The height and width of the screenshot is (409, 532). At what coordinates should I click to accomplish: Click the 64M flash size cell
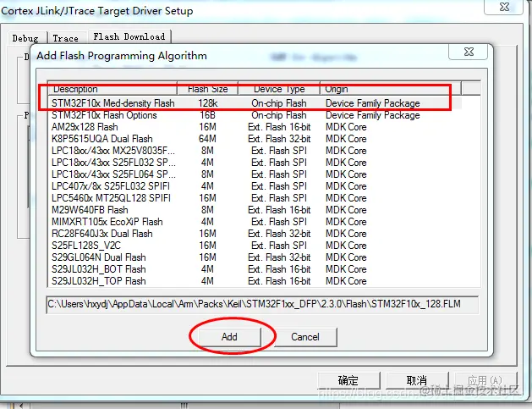tap(208, 139)
